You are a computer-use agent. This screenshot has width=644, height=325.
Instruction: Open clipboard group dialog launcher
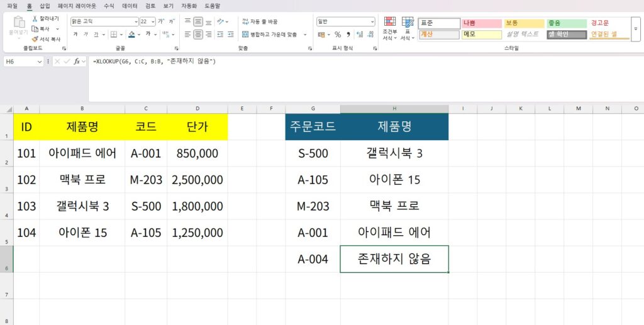pyautogui.click(x=64, y=48)
